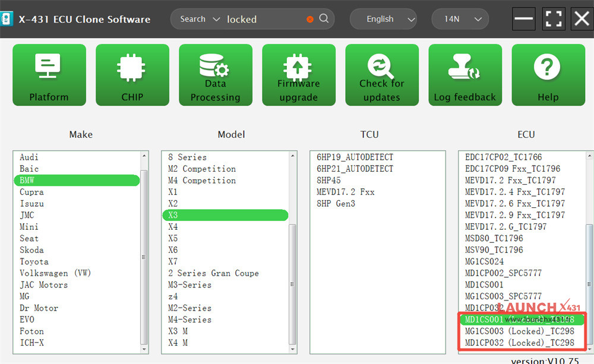Select EDC17CP02_TC1766 ECU
Image resolution: width=594 pixels, height=364 pixels.
pos(504,157)
